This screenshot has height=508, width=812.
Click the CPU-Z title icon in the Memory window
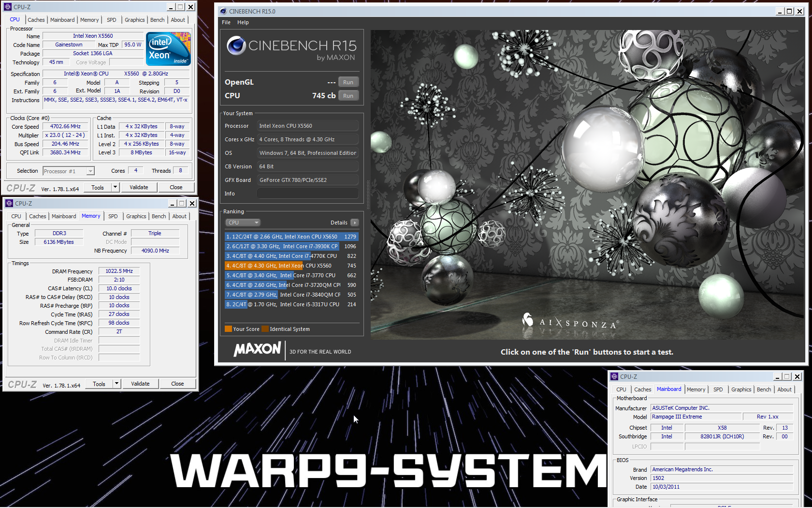(9, 203)
